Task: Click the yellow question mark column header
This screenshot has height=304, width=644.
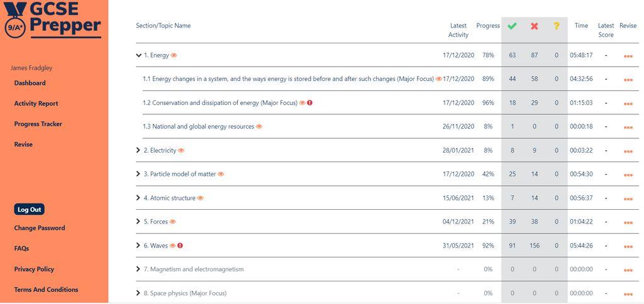Action: point(556,26)
